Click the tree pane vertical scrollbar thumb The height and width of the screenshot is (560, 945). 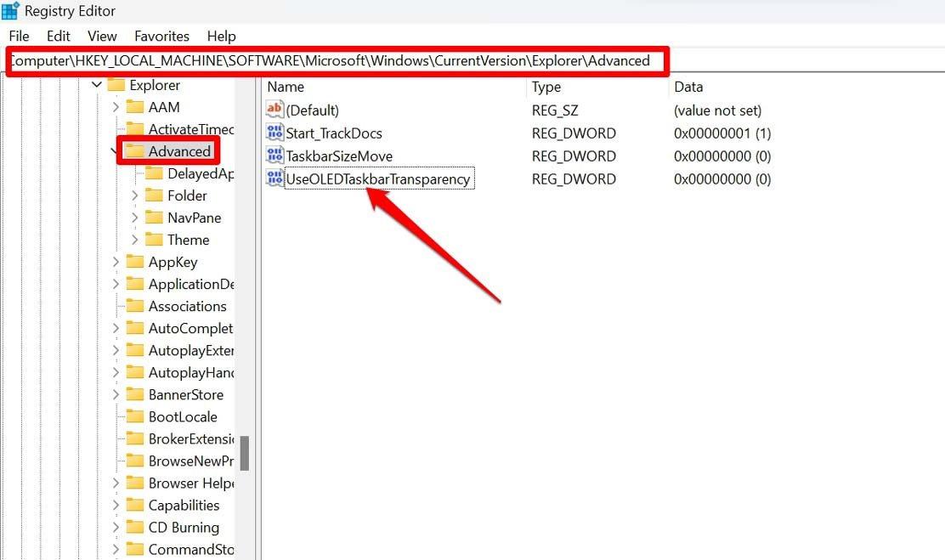(245, 453)
